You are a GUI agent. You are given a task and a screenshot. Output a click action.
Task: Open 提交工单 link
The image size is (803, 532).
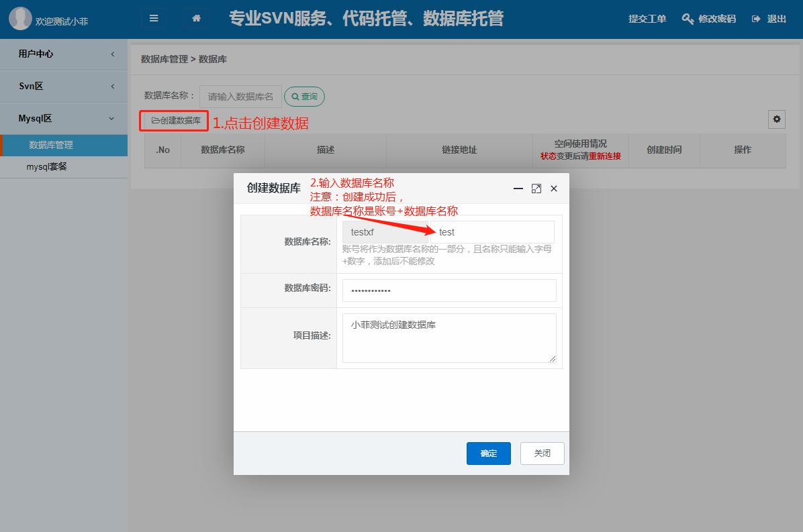click(647, 19)
